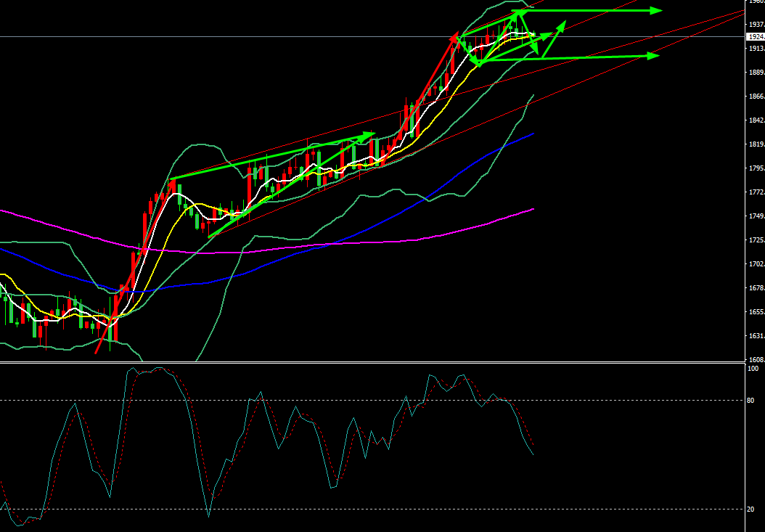The height and width of the screenshot is (532, 765).
Task: Click the 1608 price axis label
Action: [x=756, y=360]
